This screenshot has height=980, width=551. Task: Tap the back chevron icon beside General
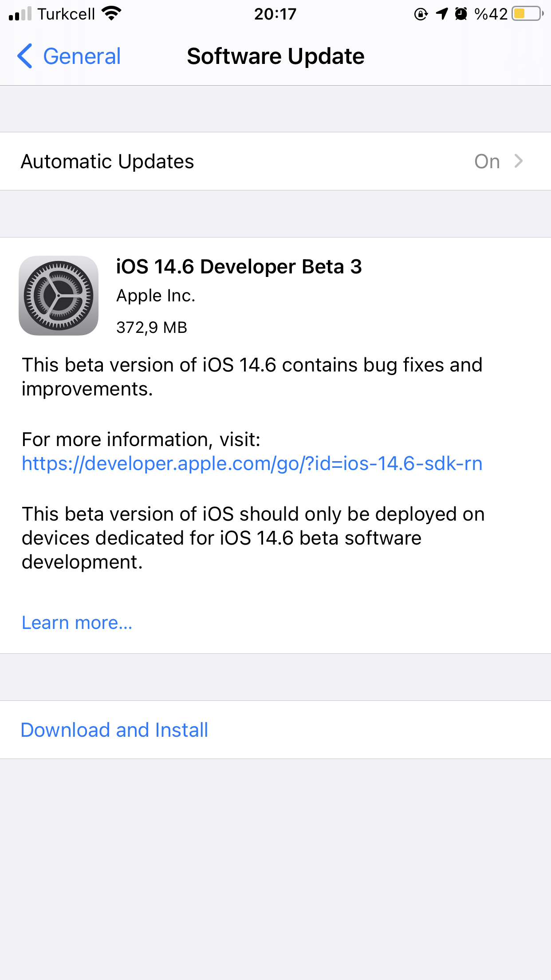25,56
